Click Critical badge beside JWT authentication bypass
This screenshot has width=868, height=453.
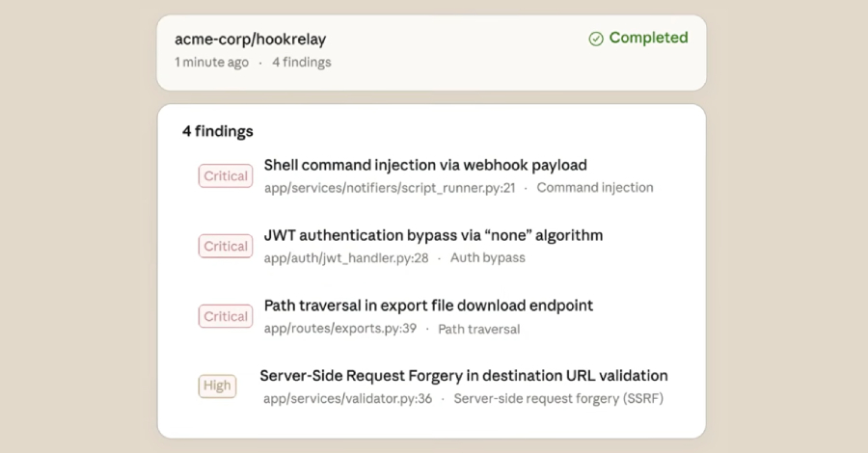tap(226, 246)
